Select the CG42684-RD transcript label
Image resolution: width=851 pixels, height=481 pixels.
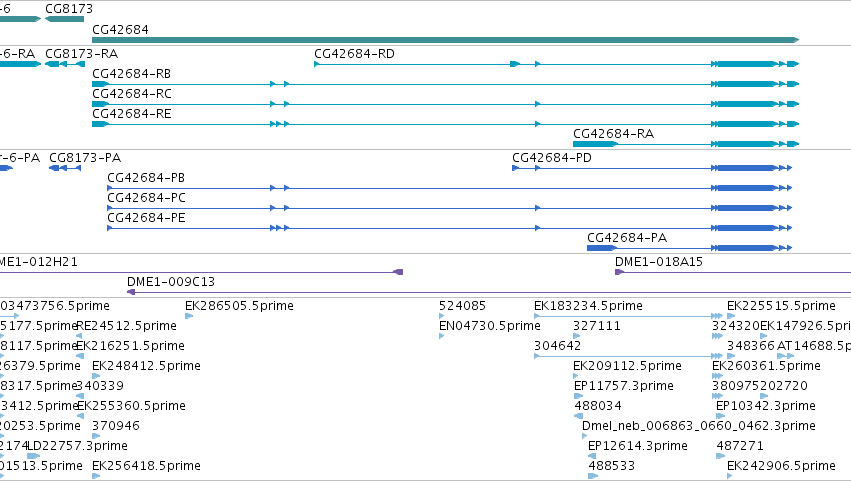[x=354, y=54]
